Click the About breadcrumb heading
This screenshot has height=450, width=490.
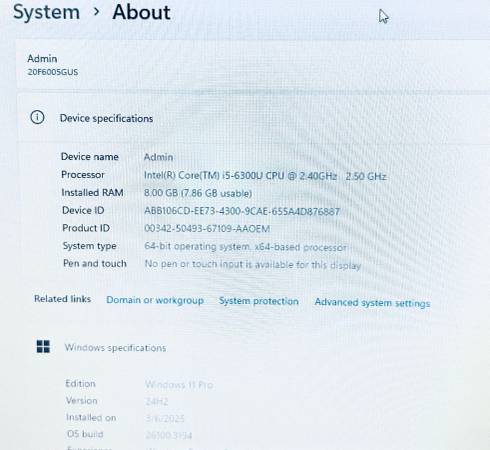tap(141, 12)
